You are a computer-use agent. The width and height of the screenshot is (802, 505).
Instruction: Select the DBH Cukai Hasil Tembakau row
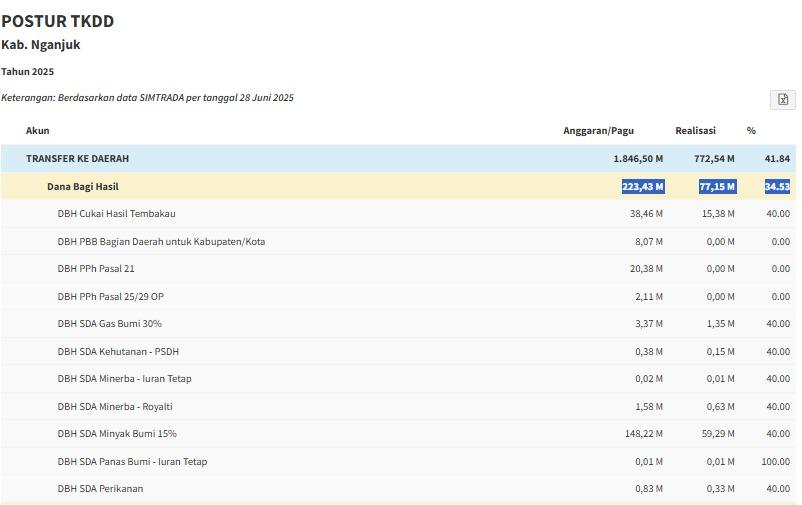[116, 214]
